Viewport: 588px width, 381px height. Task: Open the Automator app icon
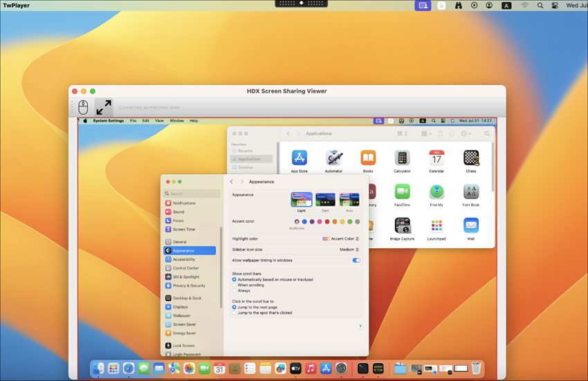pos(334,158)
